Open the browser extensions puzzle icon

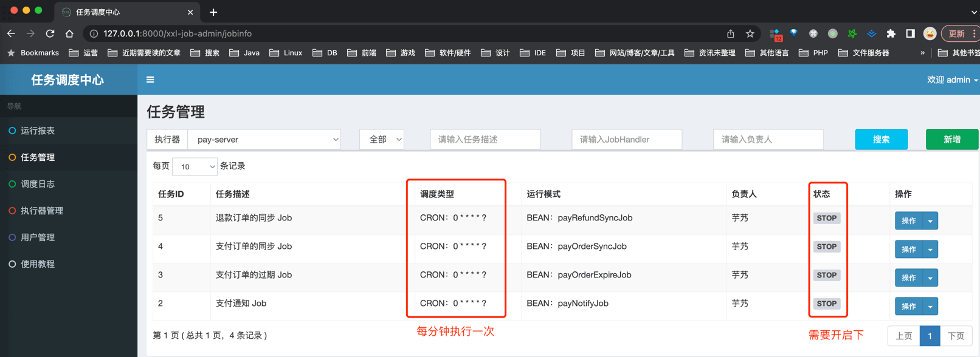pos(891,33)
